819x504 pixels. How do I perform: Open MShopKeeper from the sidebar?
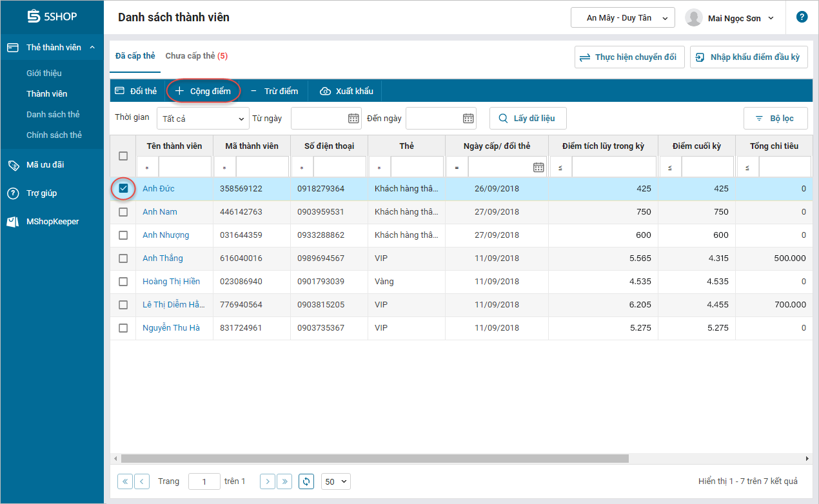tap(52, 222)
